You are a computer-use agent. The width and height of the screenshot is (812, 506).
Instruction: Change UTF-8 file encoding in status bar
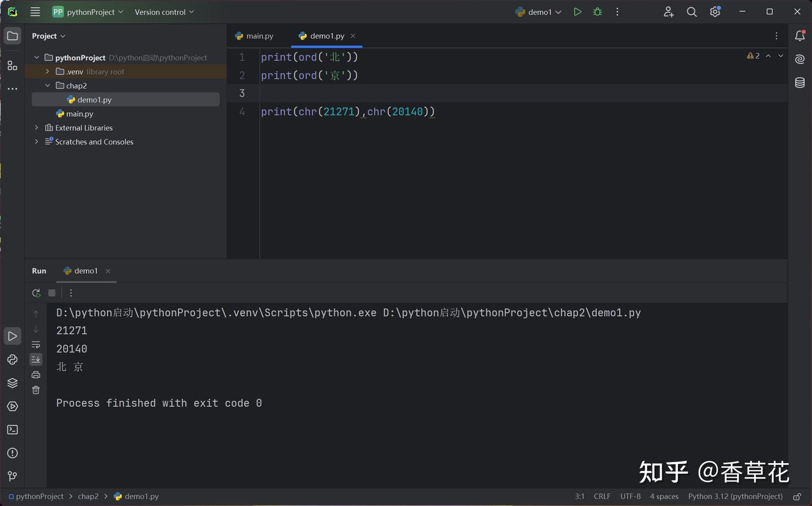(x=630, y=496)
